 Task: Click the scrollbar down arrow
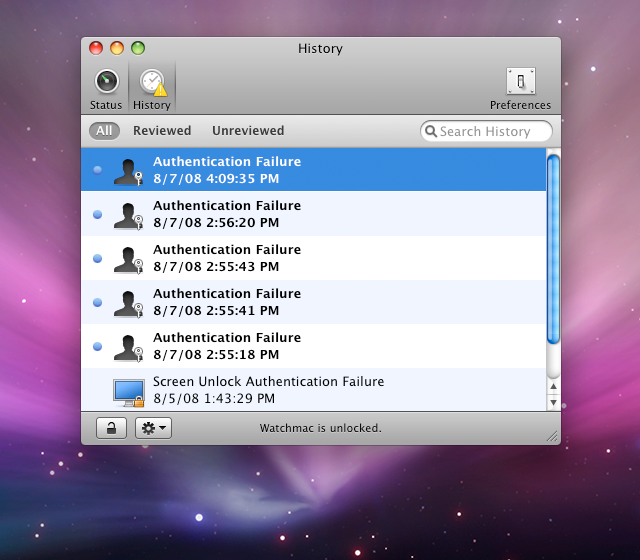click(x=553, y=402)
